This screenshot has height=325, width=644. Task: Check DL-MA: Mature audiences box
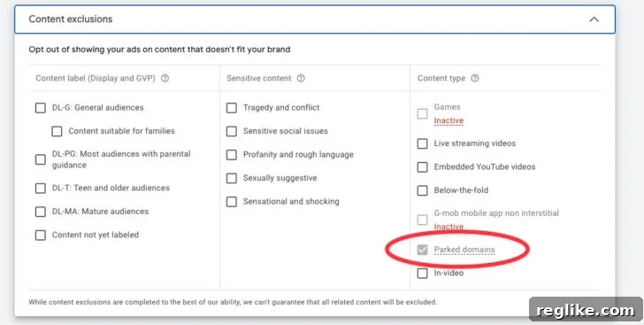pyautogui.click(x=41, y=212)
